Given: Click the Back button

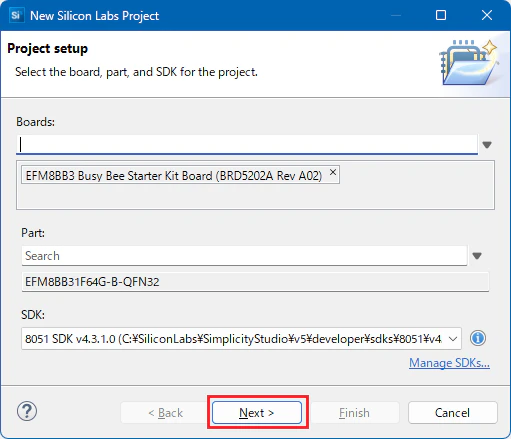Looking at the screenshot, I should 165,413.
